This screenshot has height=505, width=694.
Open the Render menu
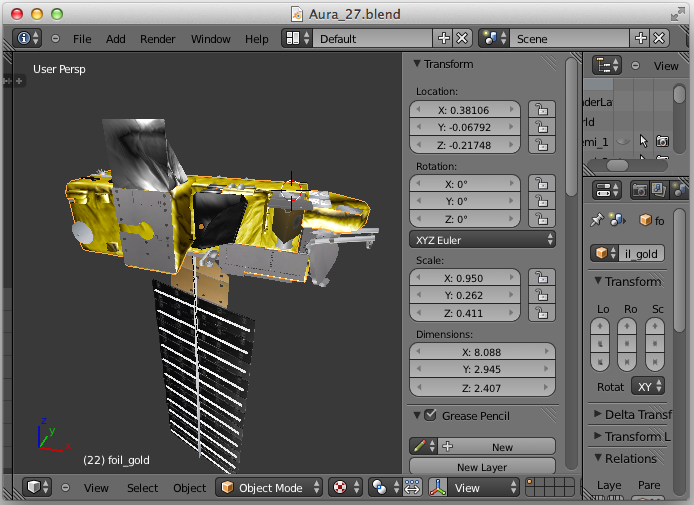157,39
